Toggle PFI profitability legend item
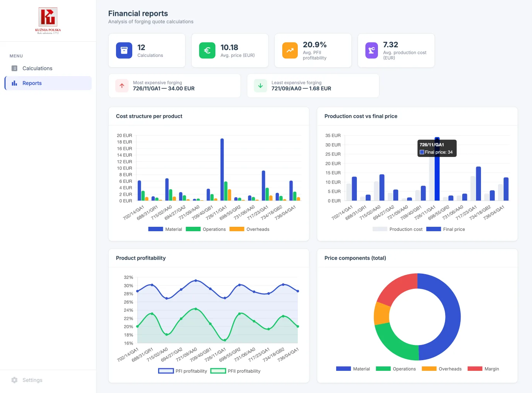Viewport: 532px width, 393px height. pos(183,371)
